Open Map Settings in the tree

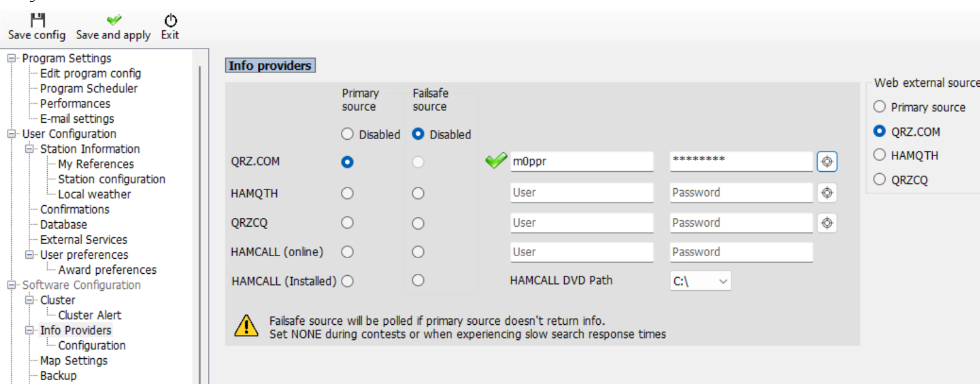point(74,361)
